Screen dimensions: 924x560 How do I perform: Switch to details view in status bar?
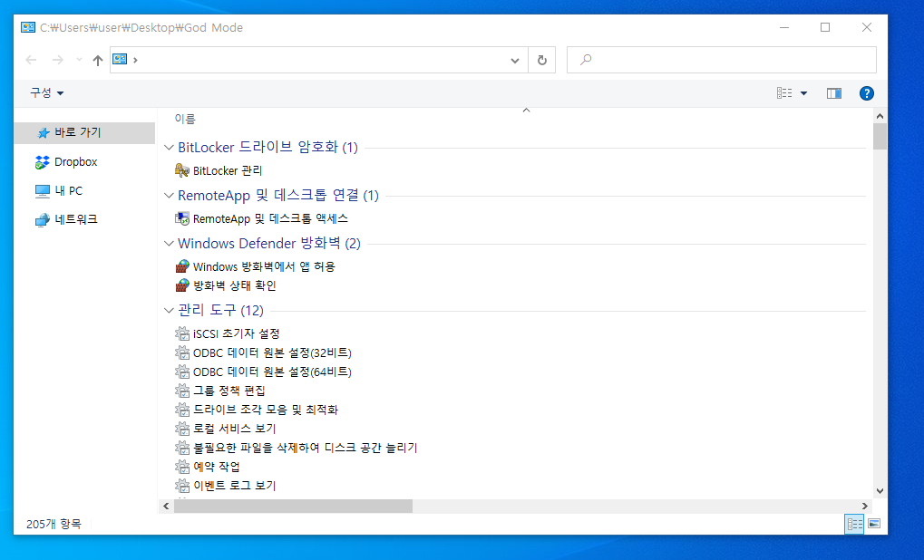(854, 524)
